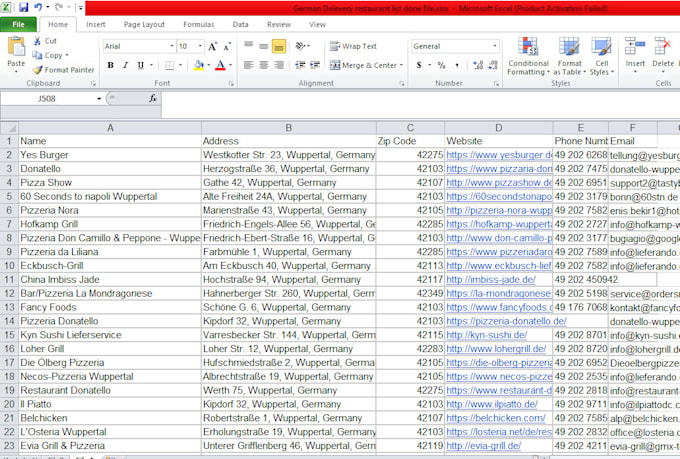Switch to the Insert tab
This screenshot has width=680, height=459.
coord(95,24)
